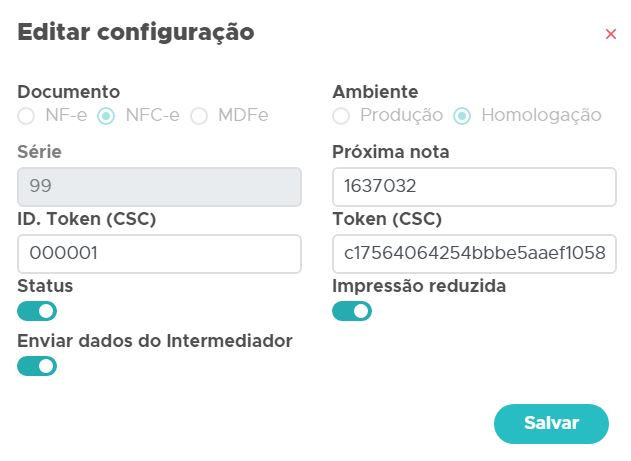Click the Editar configuração title text
The width and height of the screenshot is (631, 461).
136,32
